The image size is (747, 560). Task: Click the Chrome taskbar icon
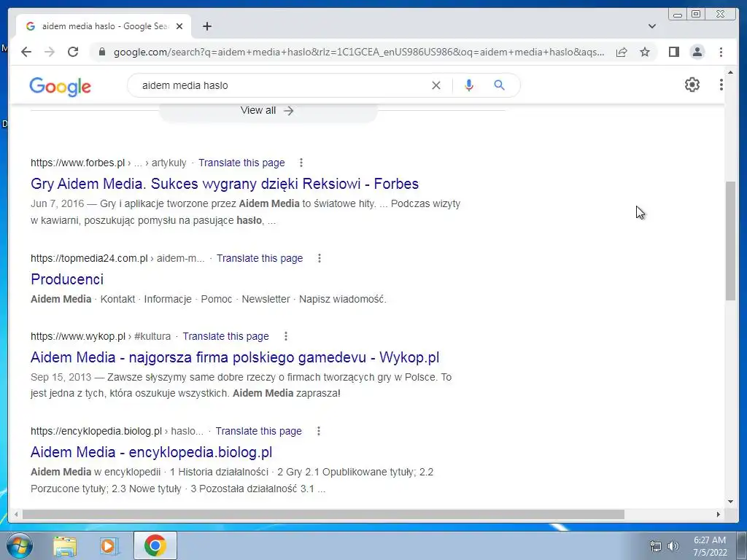(155, 545)
